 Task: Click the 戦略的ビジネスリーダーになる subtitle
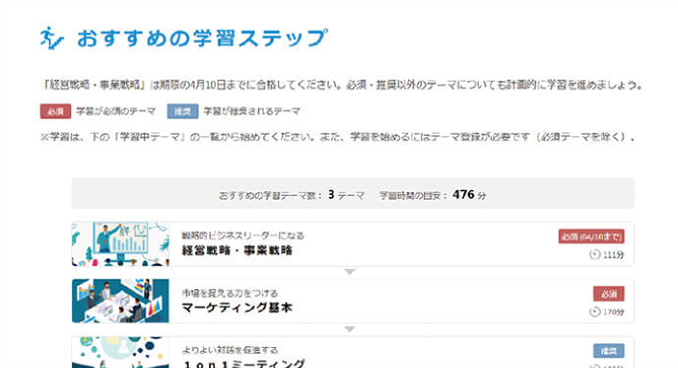(x=243, y=236)
